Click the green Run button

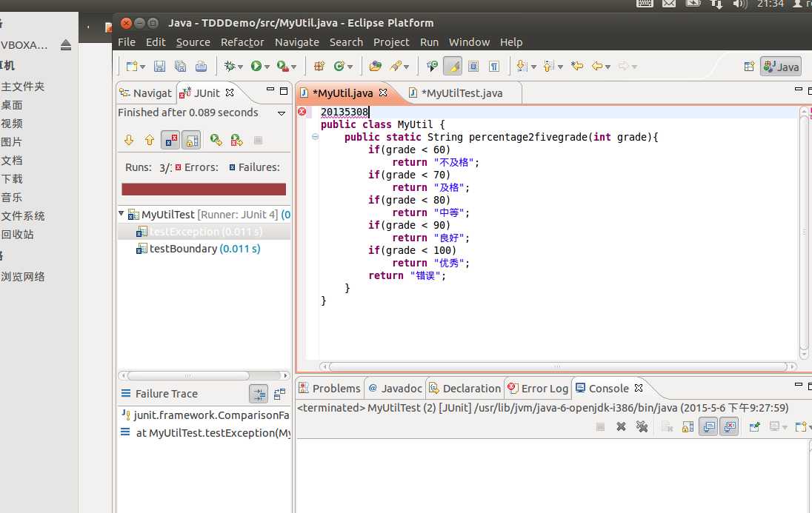tap(256, 66)
